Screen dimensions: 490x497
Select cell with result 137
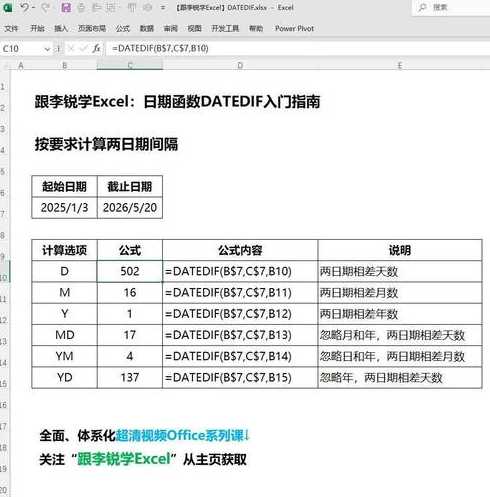[x=130, y=378]
